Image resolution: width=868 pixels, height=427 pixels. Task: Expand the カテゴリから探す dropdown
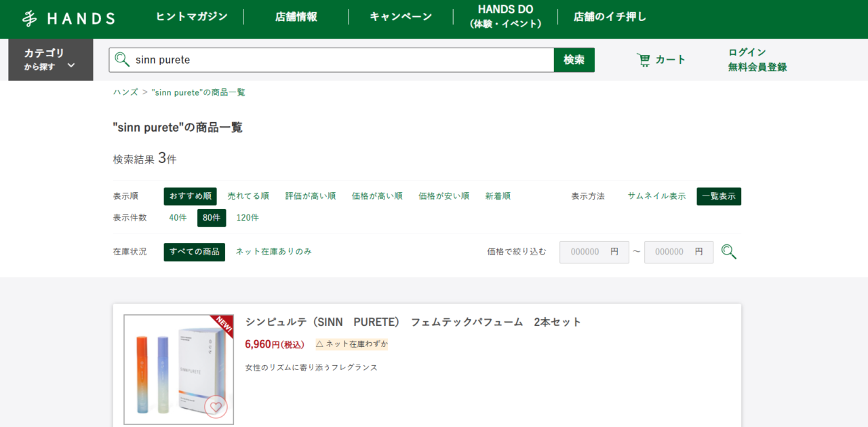tap(51, 60)
